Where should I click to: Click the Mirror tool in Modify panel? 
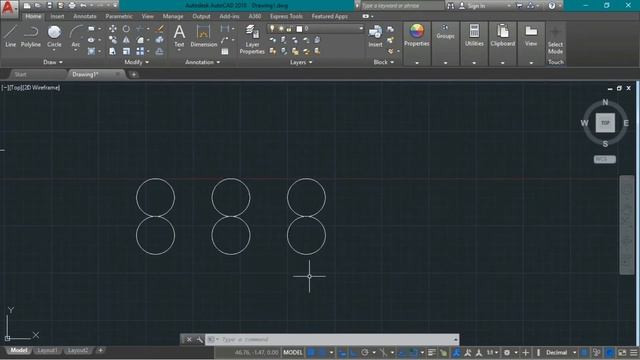[126, 40]
